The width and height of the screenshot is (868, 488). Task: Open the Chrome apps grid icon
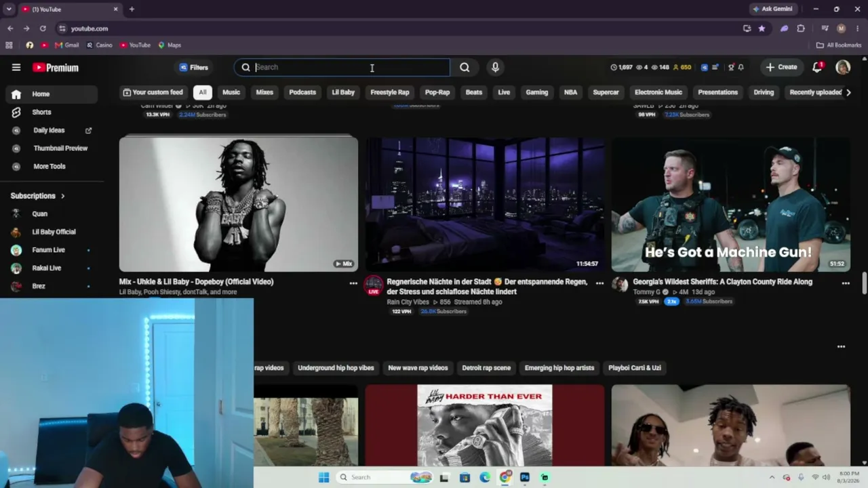[9, 45]
